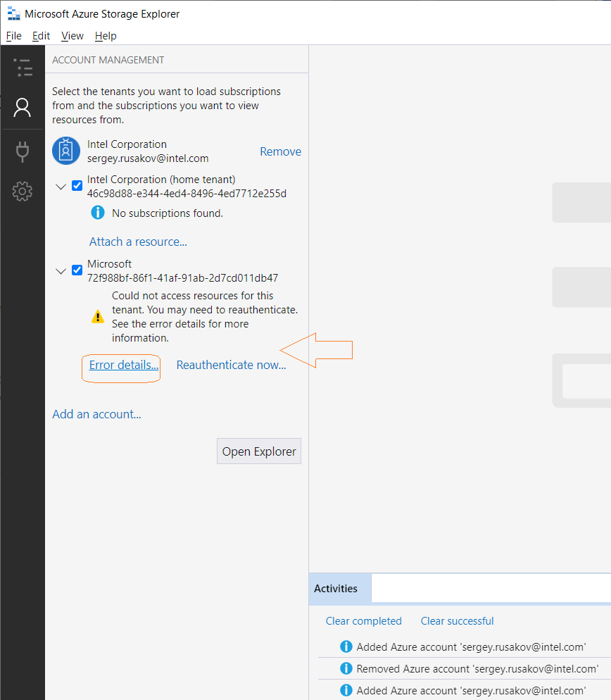Screen dimensions: 611x700
Task: Click the sergey.rusakov@intel.com account email text
Action: coord(148,158)
